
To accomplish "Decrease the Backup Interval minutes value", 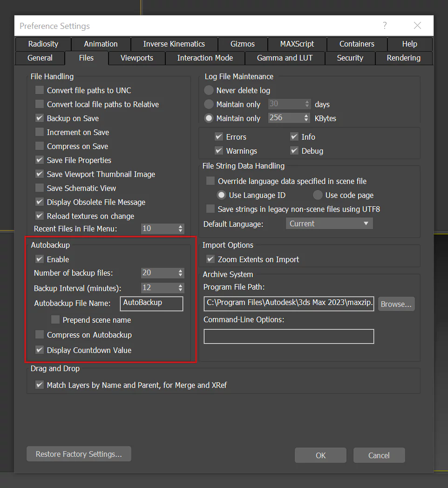I will pyautogui.click(x=180, y=290).
